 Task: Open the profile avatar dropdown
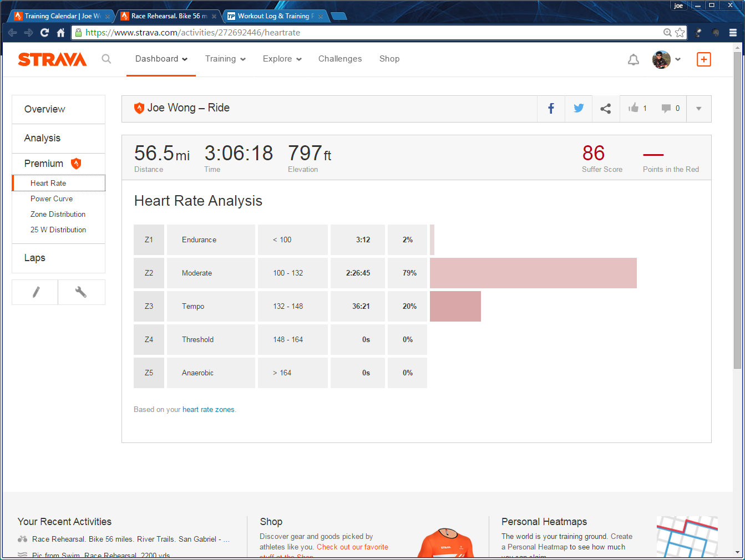[x=666, y=59]
